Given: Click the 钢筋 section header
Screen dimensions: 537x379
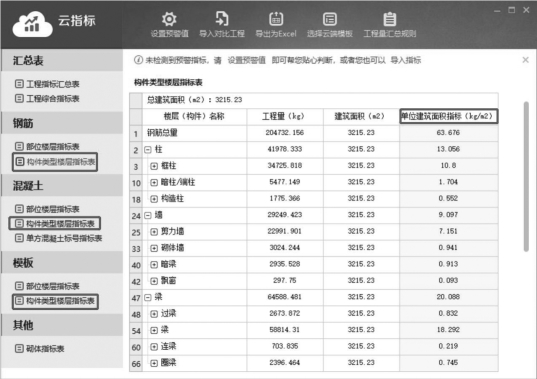Looking at the screenshot, I should (x=62, y=123).
